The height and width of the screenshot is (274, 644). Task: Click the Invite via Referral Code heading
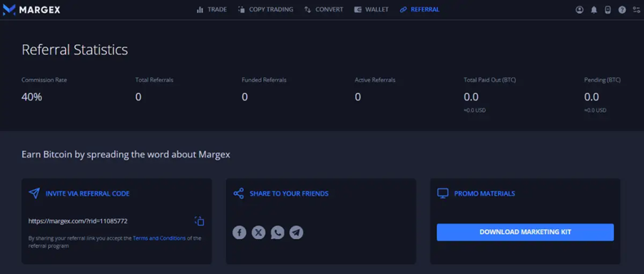coord(88,193)
